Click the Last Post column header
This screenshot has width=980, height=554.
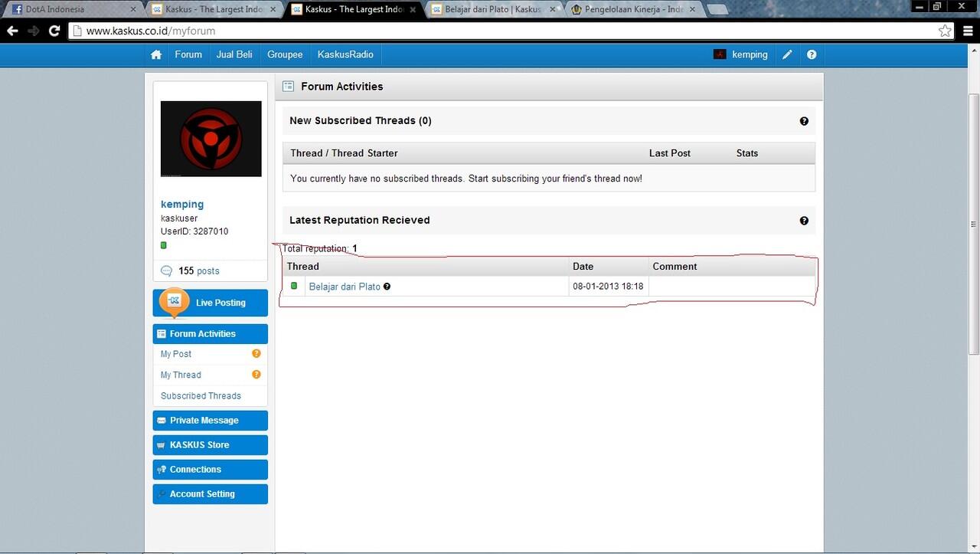[670, 153]
